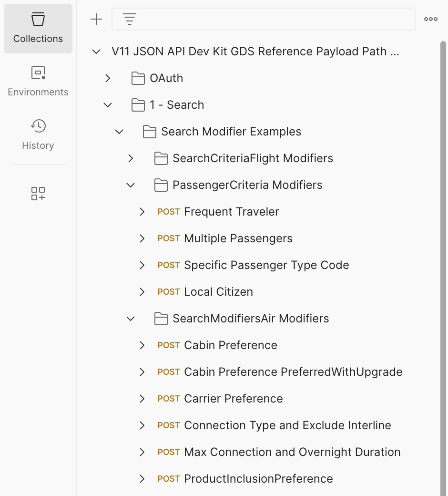Open the Cabin Preference PreferredWithUpgrade request

(293, 372)
